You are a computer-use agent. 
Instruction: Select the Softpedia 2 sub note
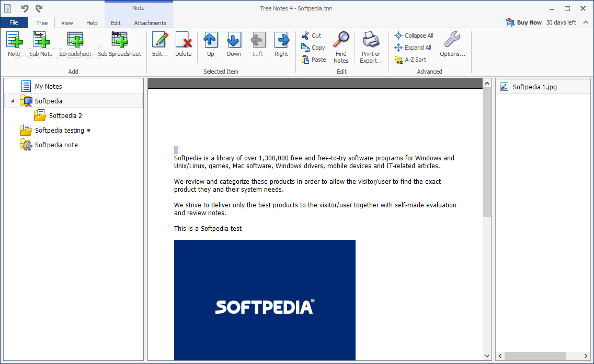coord(59,116)
